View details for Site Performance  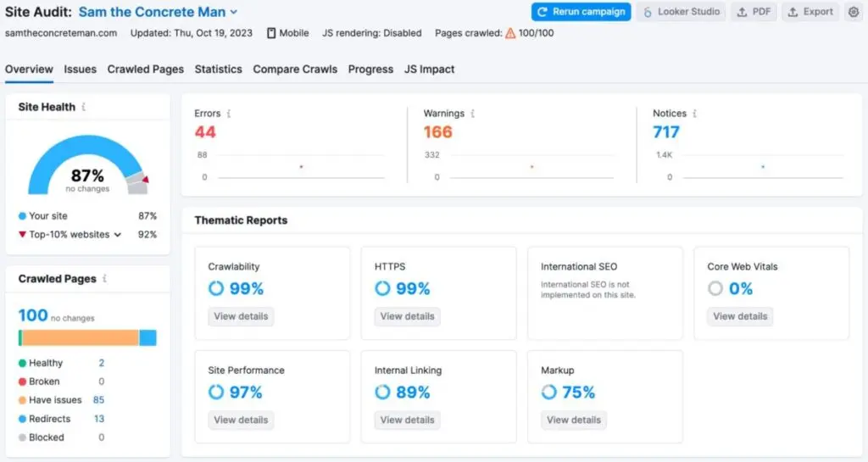tap(241, 420)
